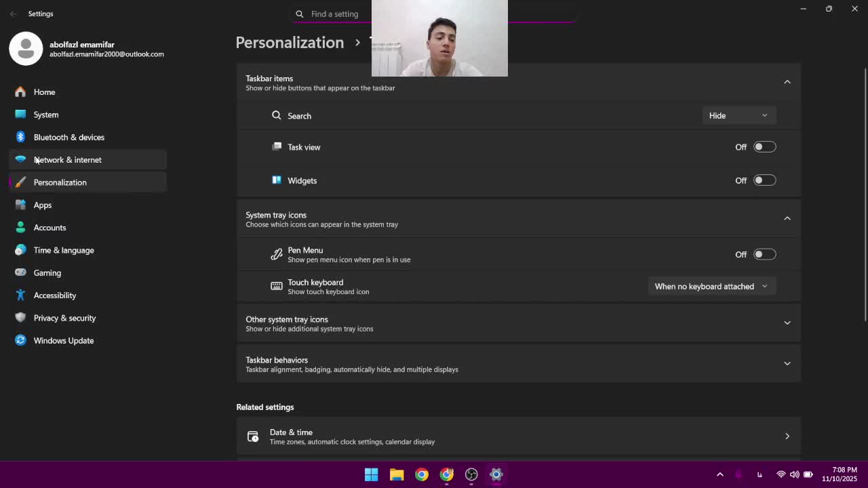Click the Gaming icon in sidebar
The height and width of the screenshot is (488, 868).
tap(20, 272)
